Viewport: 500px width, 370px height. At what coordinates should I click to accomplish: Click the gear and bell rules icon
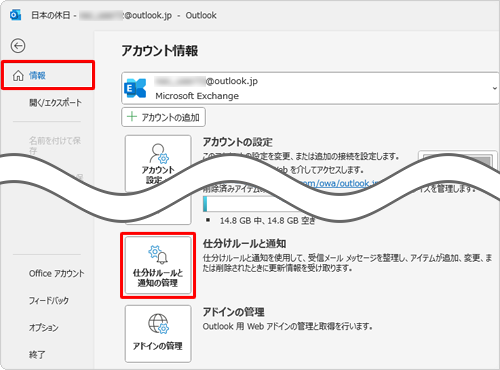[158, 254]
